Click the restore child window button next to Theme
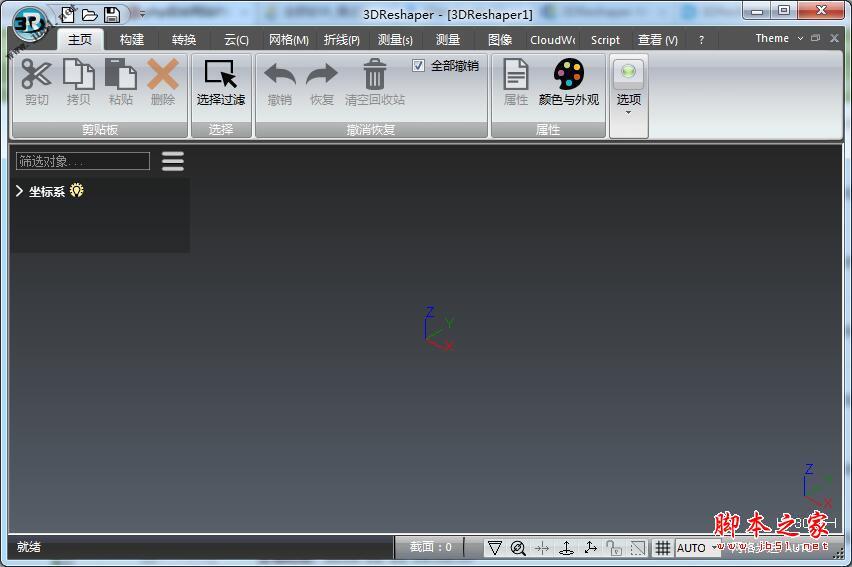The height and width of the screenshot is (567, 852). pos(815,38)
